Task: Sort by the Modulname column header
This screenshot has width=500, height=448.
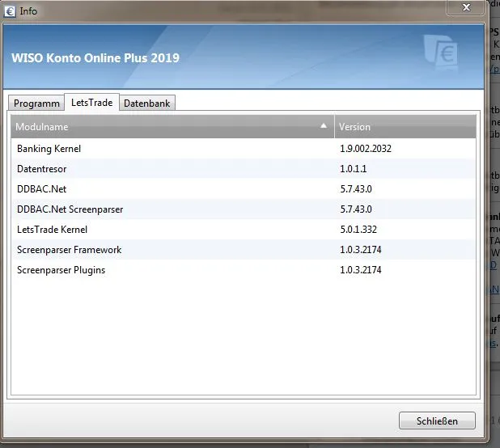Action: 43,127
